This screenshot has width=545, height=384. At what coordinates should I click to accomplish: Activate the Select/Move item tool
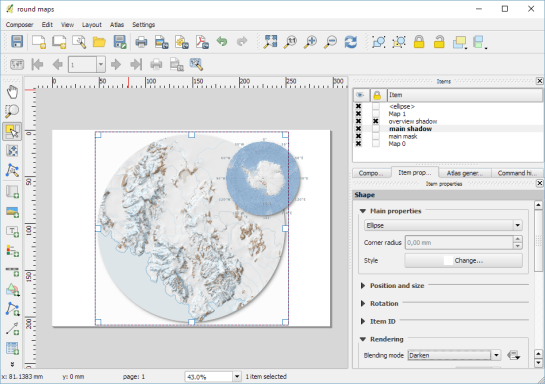click(x=13, y=131)
